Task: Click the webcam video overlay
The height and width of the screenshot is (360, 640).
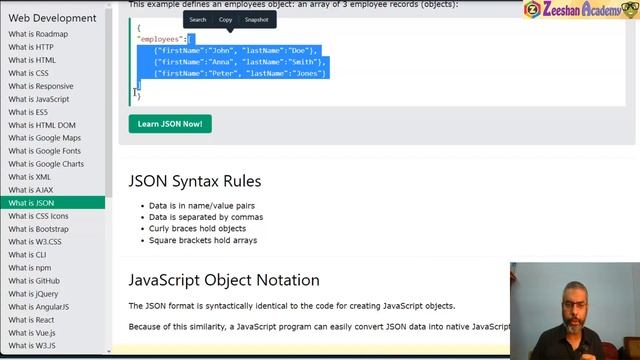Action: [x=575, y=311]
